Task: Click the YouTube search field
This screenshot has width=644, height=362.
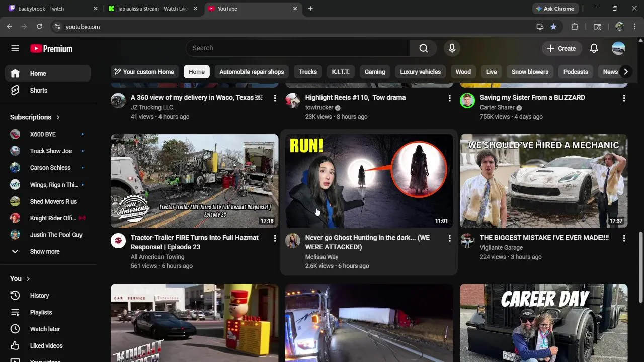Action: (298, 48)
